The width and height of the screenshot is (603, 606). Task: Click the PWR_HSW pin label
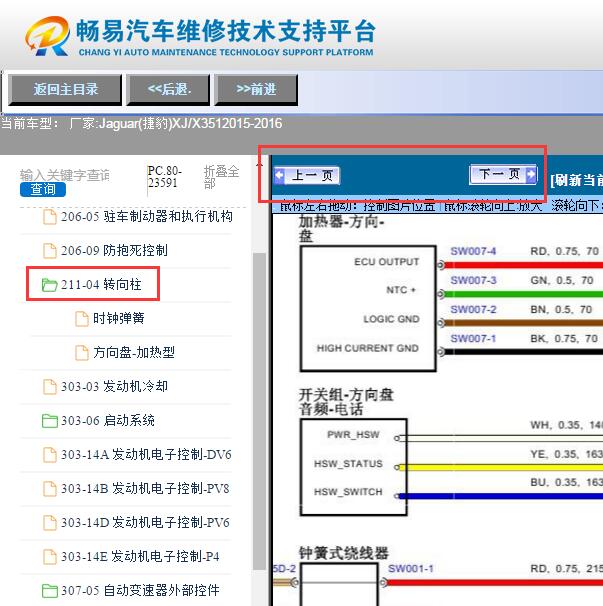(353, 435)
